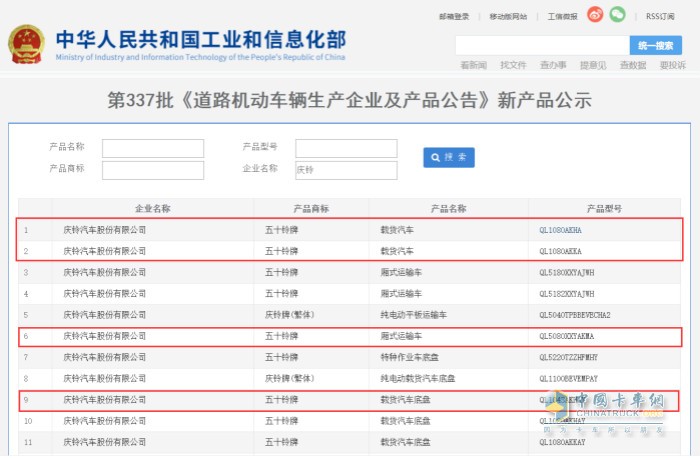Select the 提意见 menu item

click(593, 65)
